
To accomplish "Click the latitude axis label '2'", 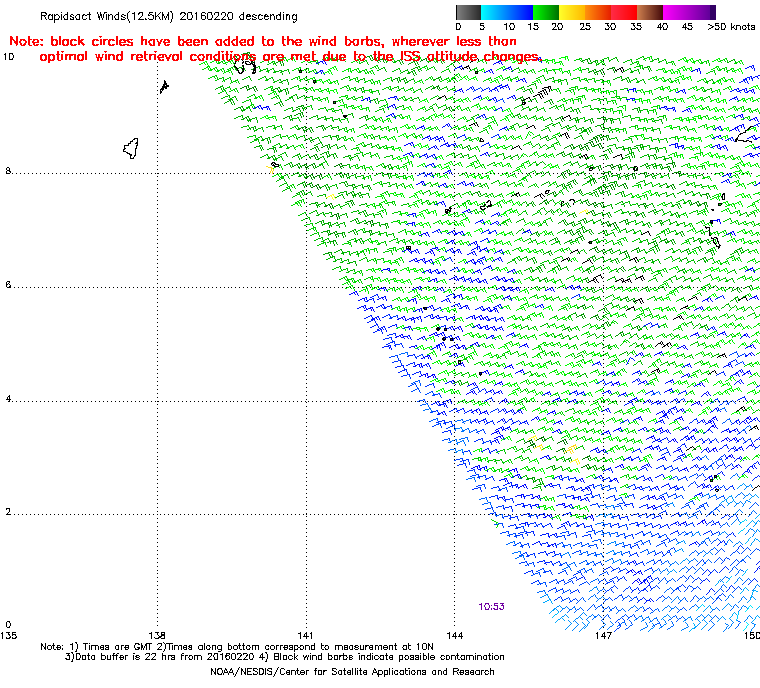I will tap(8, 512).
